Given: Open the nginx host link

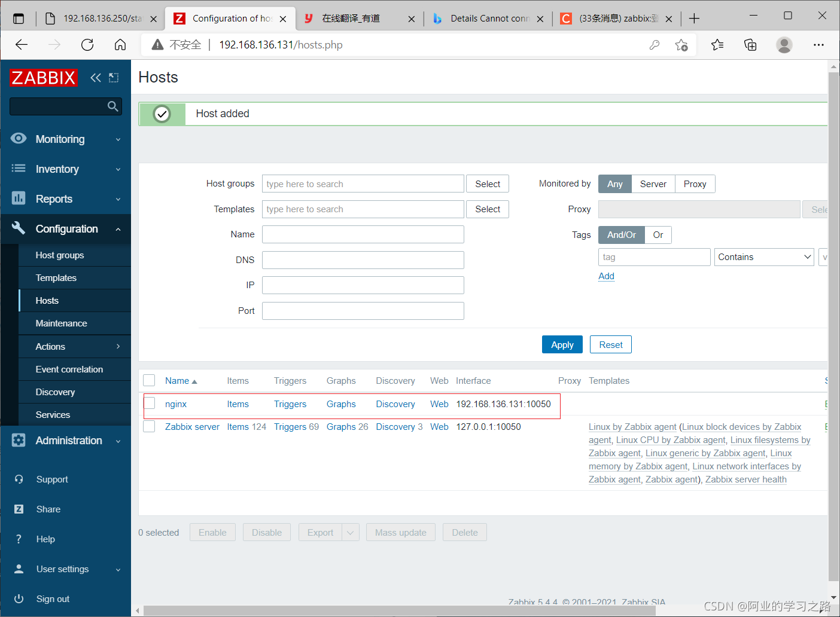Looking at the screenshot, I should [176, 404].
